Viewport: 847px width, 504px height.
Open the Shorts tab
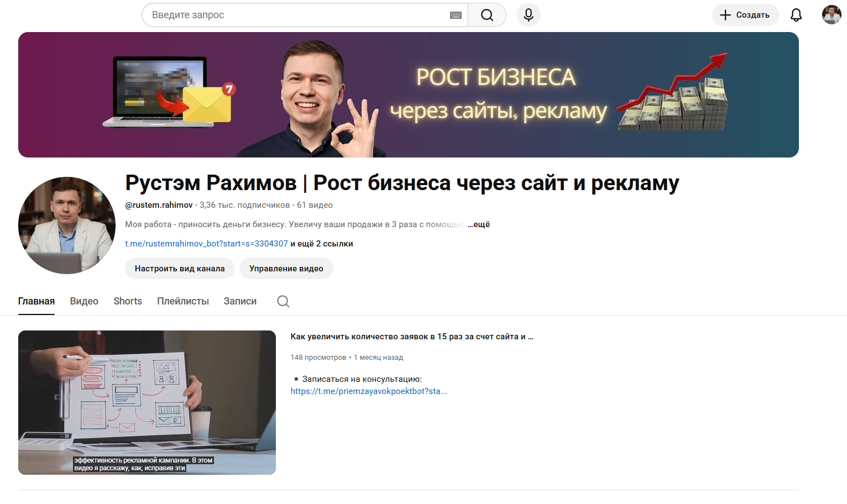pos(128,301)
